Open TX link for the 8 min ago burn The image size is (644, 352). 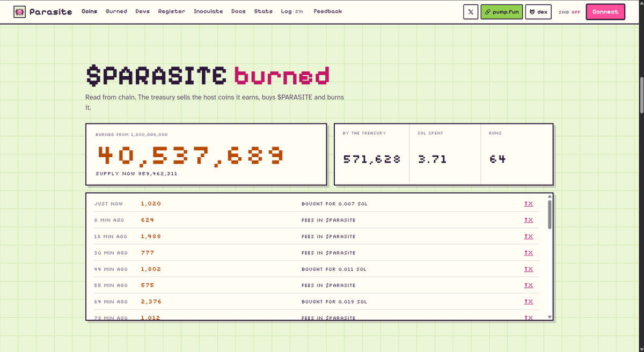tap(529, 220)
